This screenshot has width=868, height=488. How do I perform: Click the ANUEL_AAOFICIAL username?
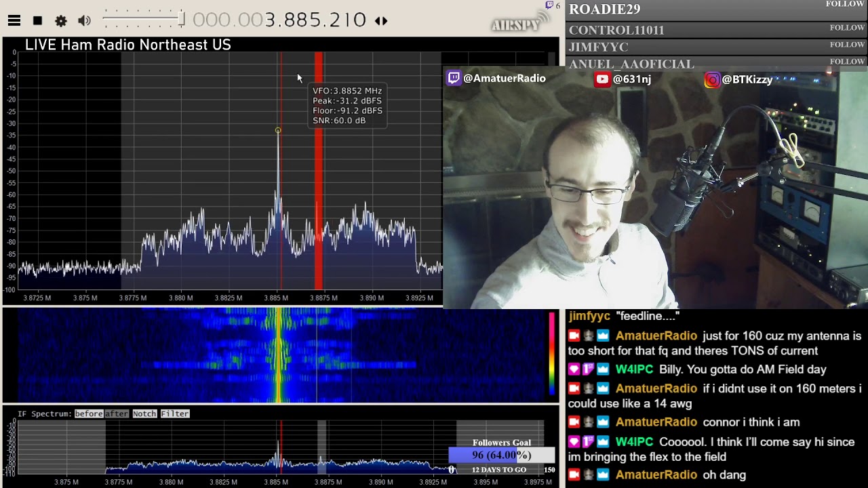point(631,64)
